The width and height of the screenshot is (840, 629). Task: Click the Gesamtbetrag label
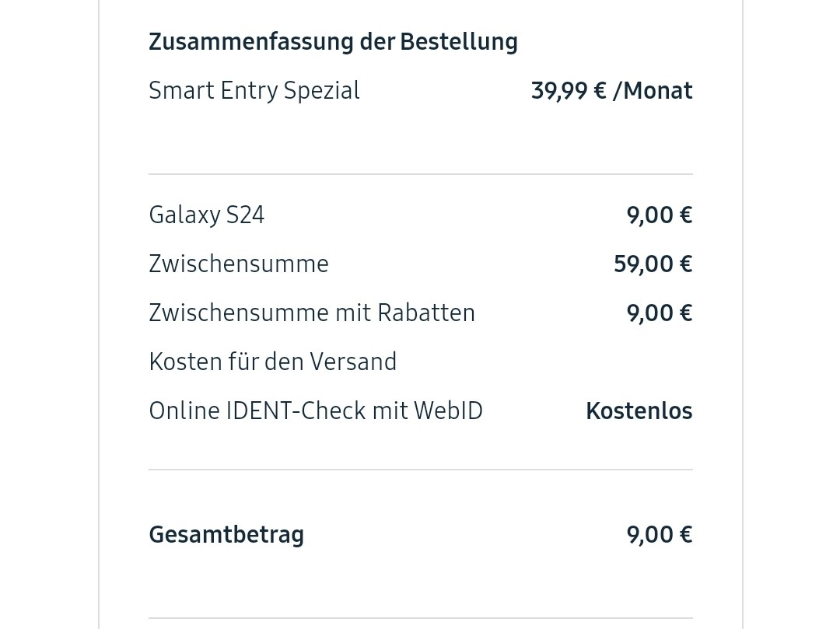point(226,536)
